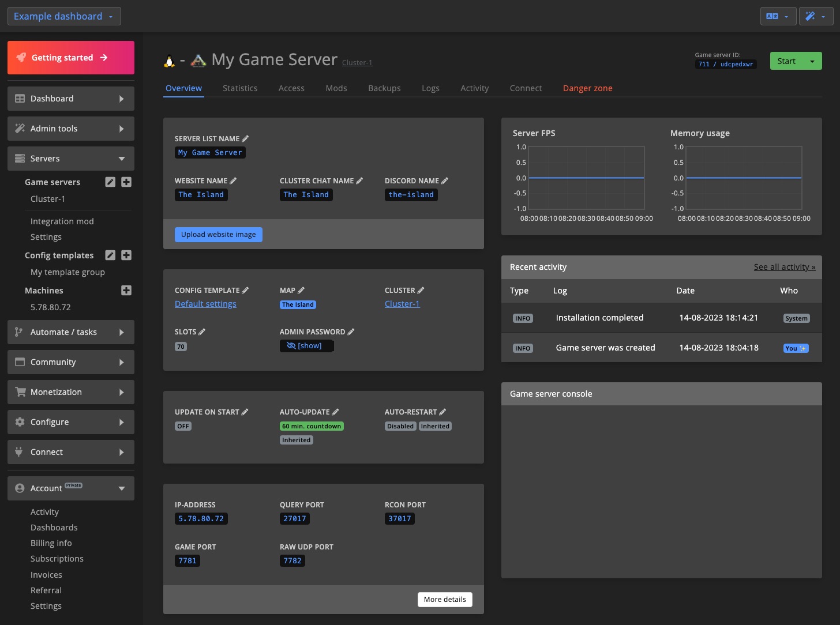Edit SLOTS using the pencil icon
The width and height of the screenshot is (840, 625).
202,331
